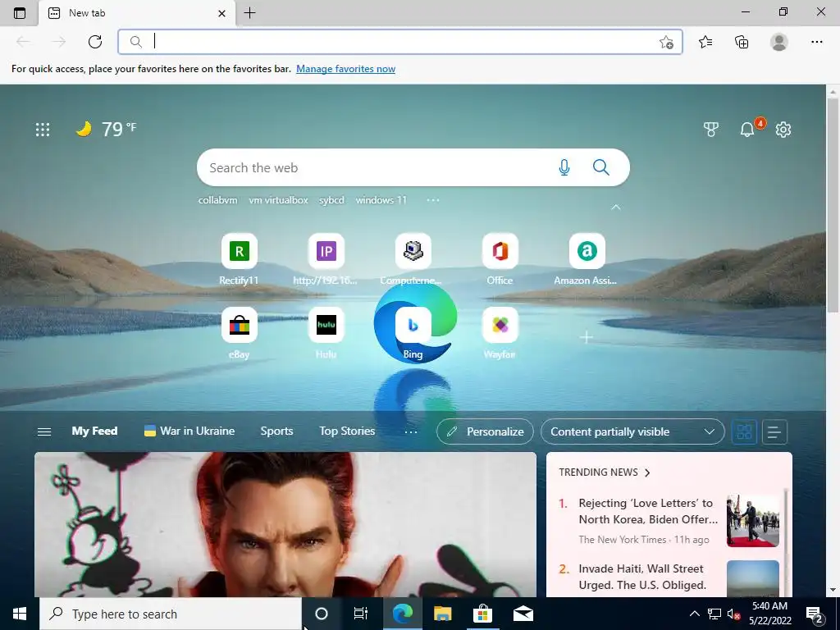This screenshot has height=630, width=840.
Task: Select the My Feed tab
Action: [x=94, y=431]
